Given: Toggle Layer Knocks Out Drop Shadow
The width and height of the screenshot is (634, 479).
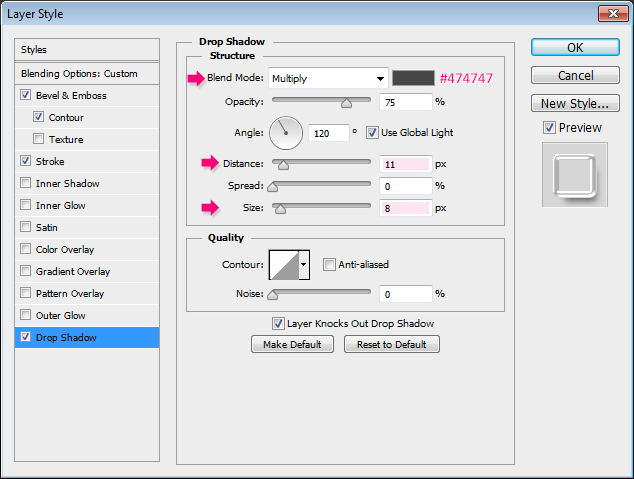Looking at the screenshot, I should tap(278, 323).
